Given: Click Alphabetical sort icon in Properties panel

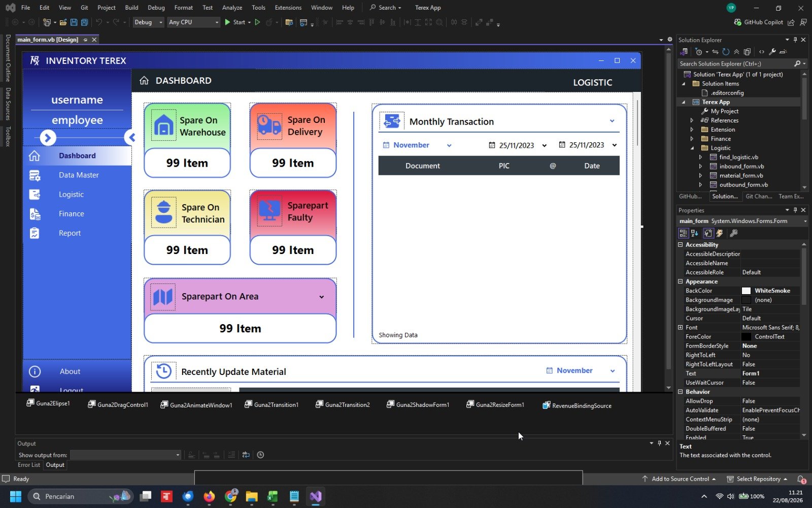Looking at the screenshot, I should click(694, 233).
